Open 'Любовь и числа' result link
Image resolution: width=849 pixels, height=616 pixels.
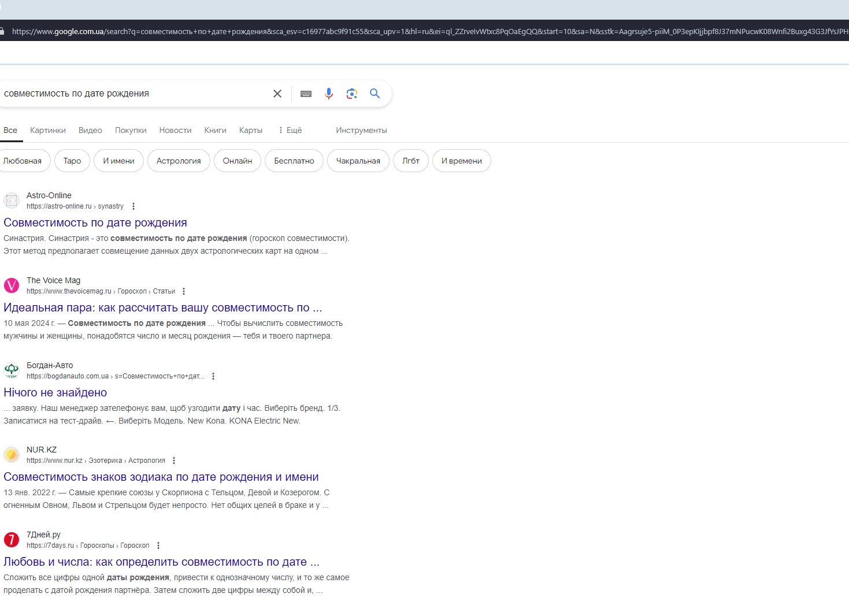click(162, 562)
